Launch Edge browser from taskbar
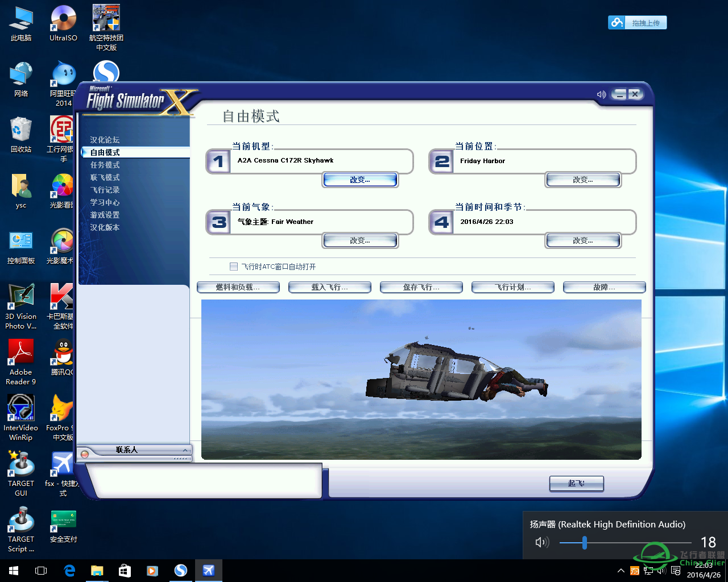 pyautogui.click(x=69, y=571)
